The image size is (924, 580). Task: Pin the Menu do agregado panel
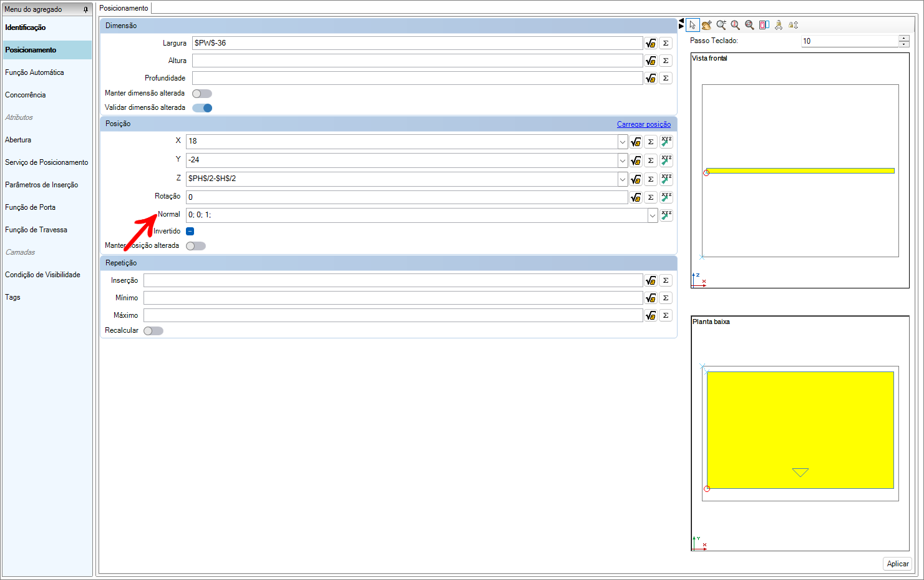pos(85,9)
